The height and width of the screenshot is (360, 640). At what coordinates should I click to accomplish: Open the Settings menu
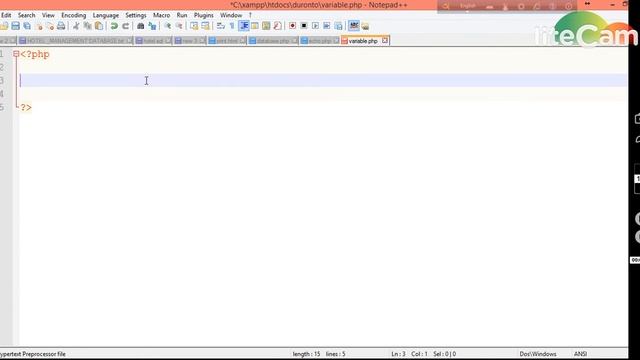(136, 15)
